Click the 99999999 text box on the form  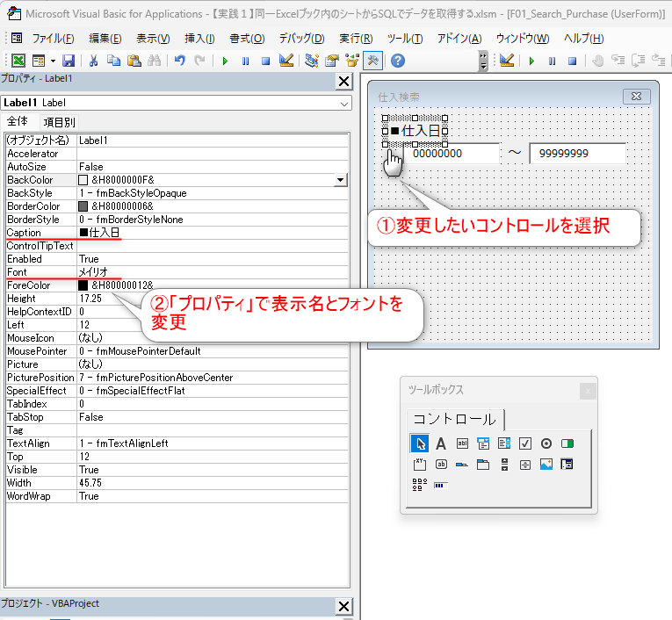(578, 154)
